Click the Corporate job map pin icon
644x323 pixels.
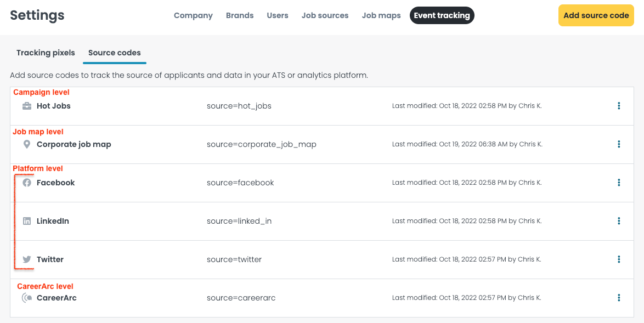point(26,144)
